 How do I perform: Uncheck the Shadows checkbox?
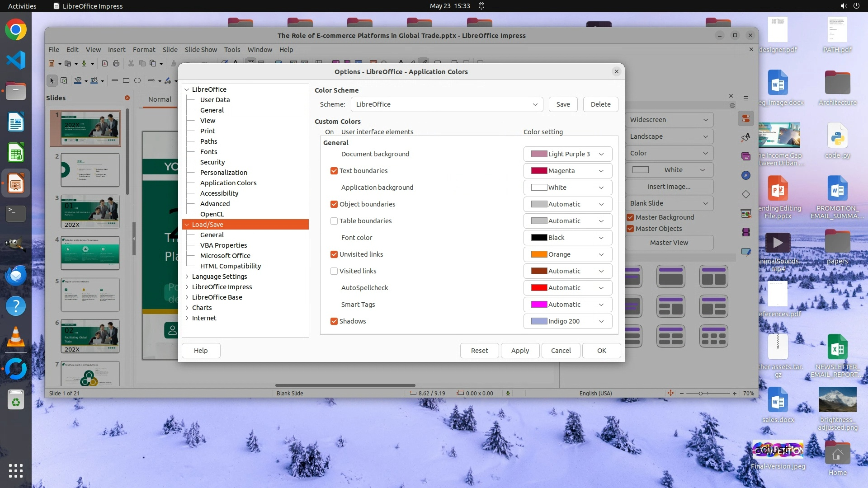pos(334,321)
